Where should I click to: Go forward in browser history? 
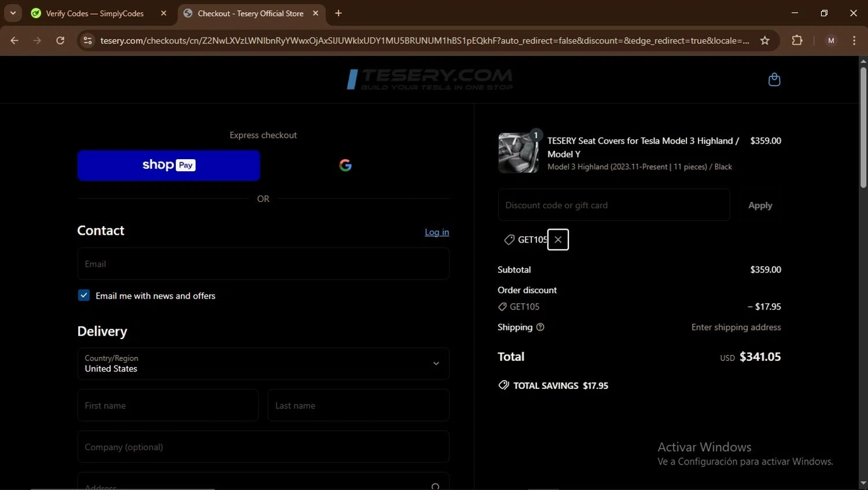(x=37, y=40)
